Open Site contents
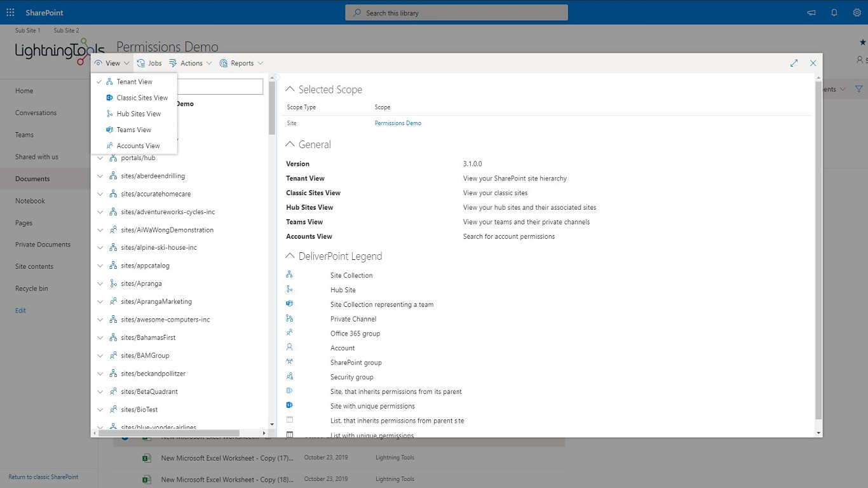Viewport: 868px width, 488px height. coord(34,267)
